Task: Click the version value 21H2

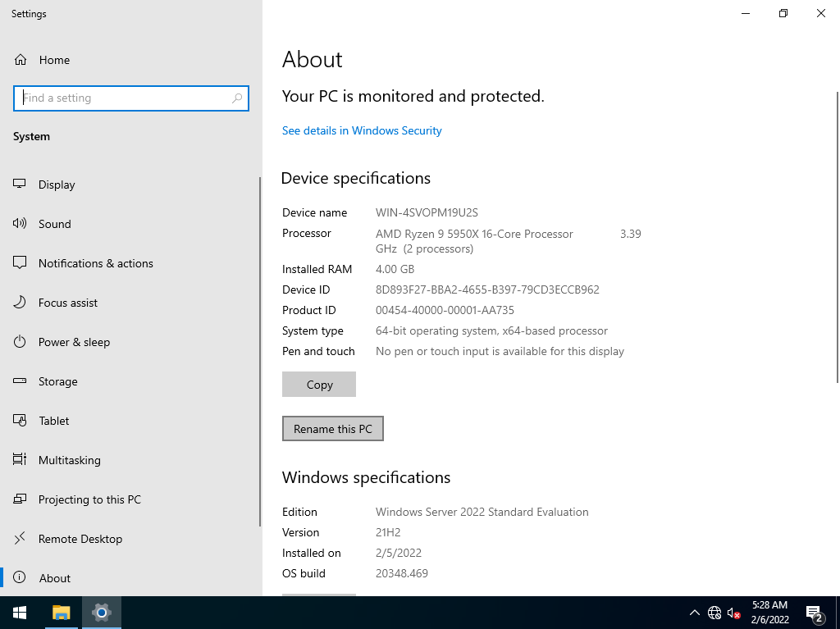Action: pos(388,532)
